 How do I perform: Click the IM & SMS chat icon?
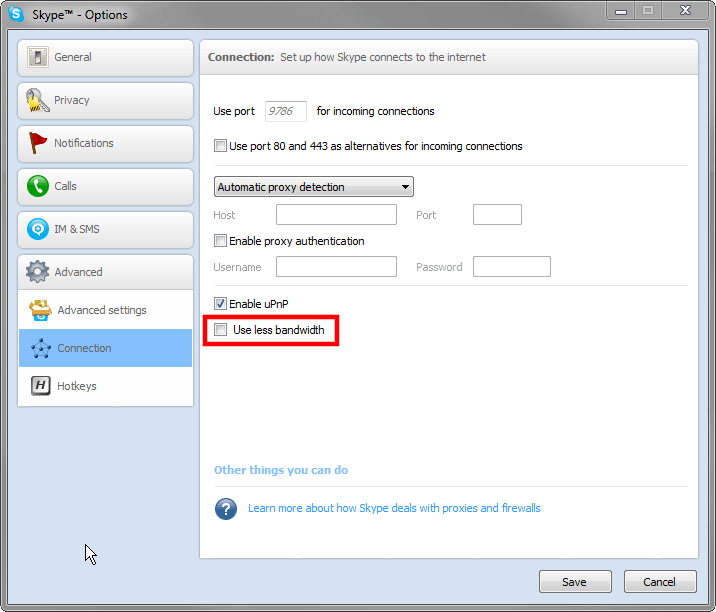pyautogui.click(x=38, y=230)
